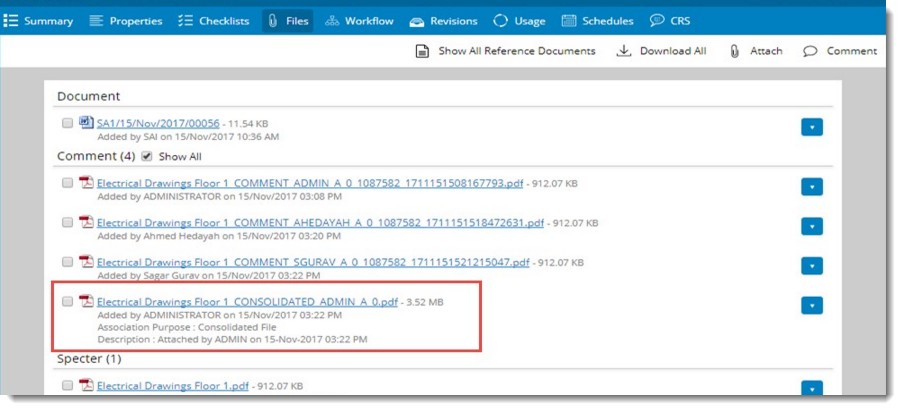This screenshot has width=901, height=410.
Task: Click PDF icon of CONSOLIDATED_ADMIN file
Action: tap(86, 300)
